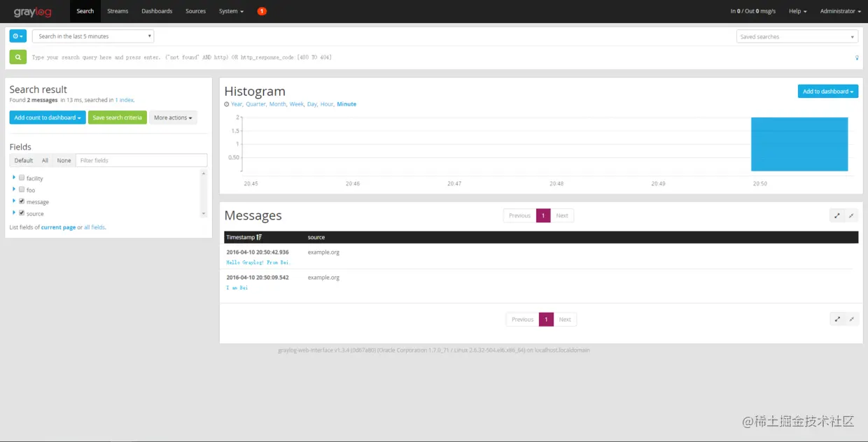
Task: Open message 'Hello Graylog! From Bai.'
Action: click(x=258, y=262)
